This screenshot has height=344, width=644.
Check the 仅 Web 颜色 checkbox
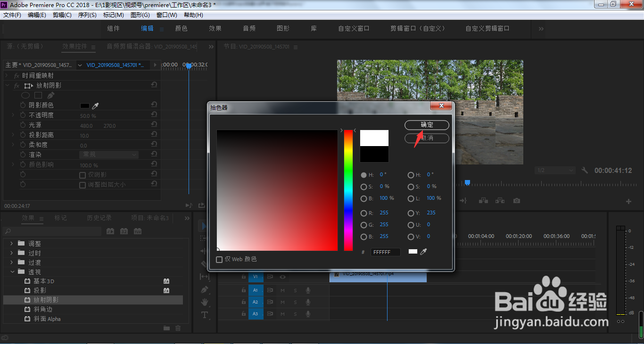pos(219,260)
